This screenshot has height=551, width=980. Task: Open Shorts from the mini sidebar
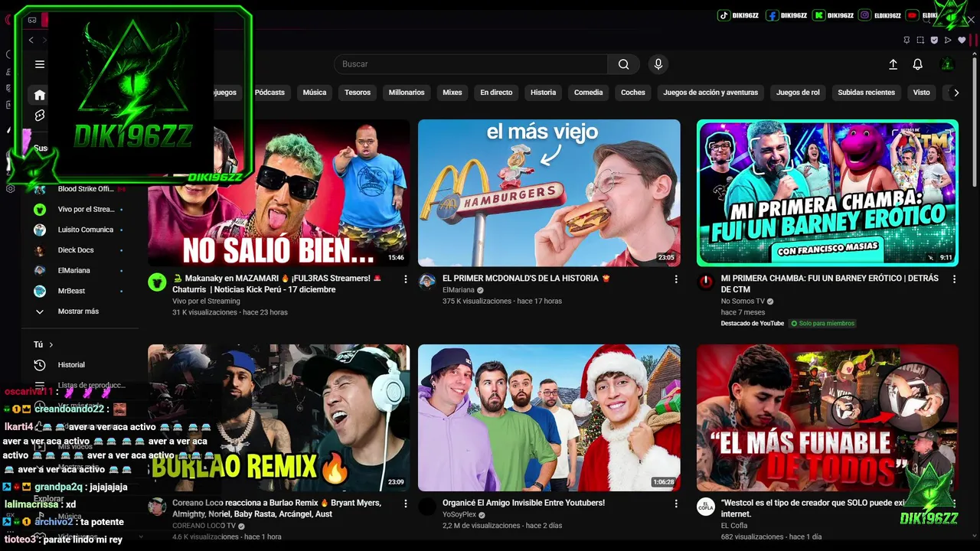coord(40,116)
